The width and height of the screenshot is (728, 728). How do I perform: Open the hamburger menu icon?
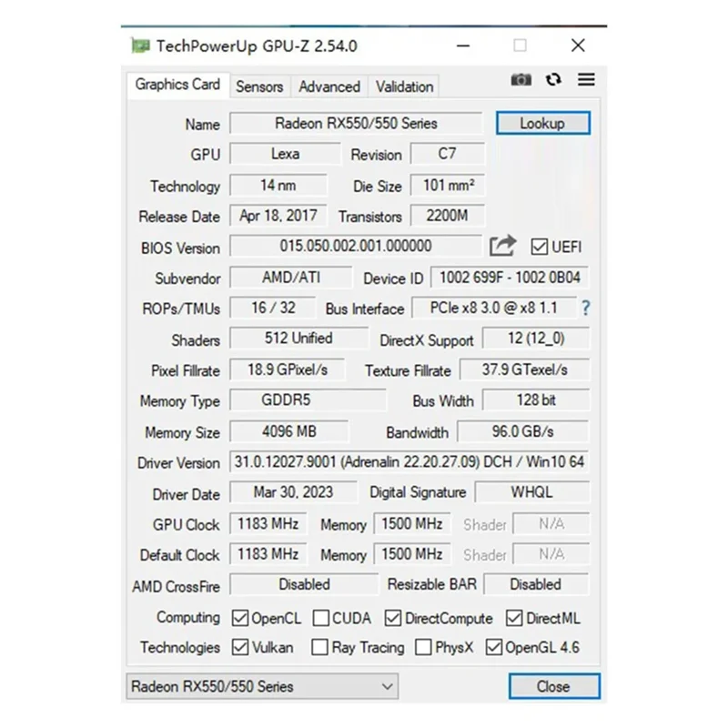pos(586,79)
